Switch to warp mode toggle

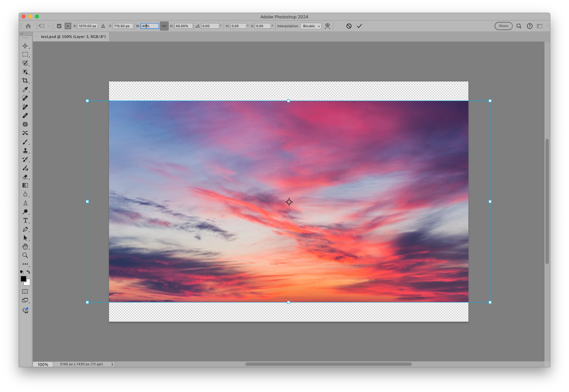[327, 26]
